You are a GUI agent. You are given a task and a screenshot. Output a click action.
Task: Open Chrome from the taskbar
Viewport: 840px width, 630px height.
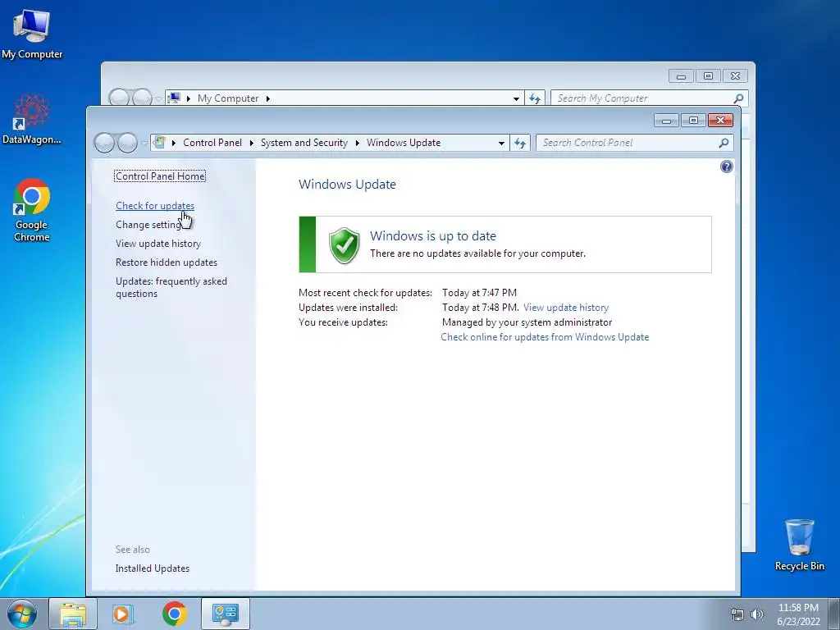tap(174, 614)
